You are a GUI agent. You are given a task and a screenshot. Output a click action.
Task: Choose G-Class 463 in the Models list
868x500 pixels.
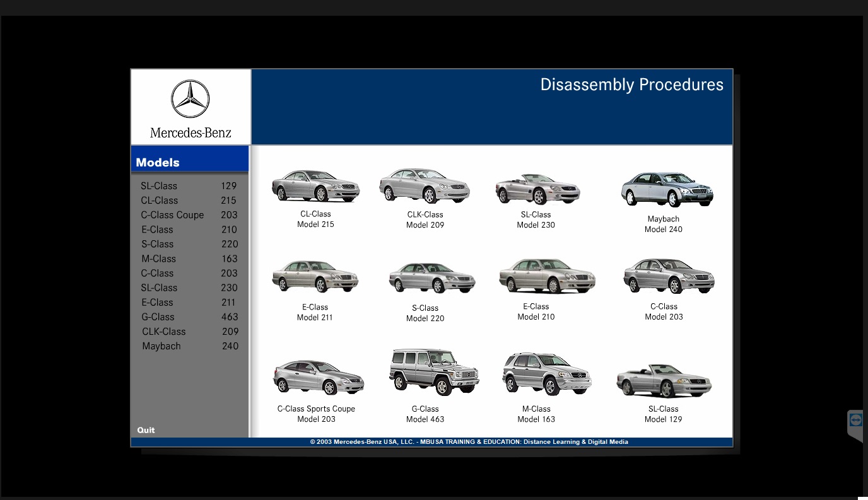pos(189,317)
